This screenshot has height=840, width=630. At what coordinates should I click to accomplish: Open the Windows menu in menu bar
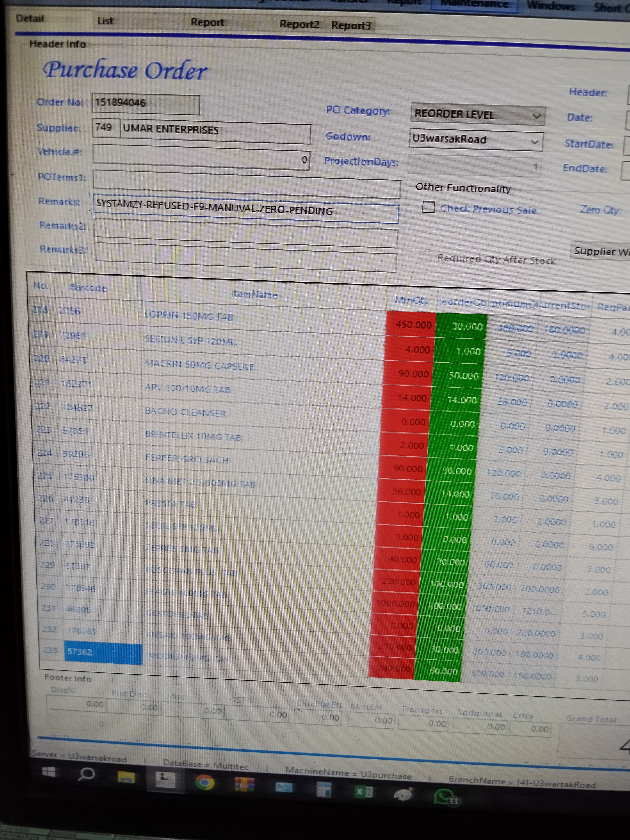point(550,6)
